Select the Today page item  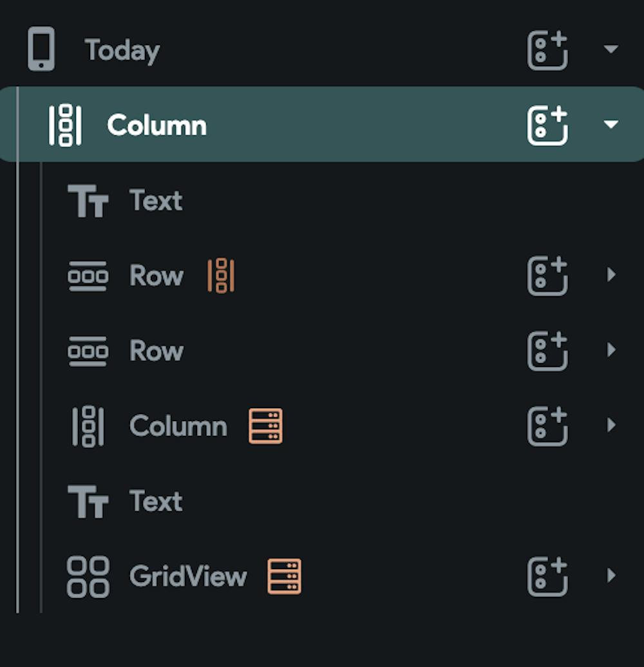click(122, 50)
